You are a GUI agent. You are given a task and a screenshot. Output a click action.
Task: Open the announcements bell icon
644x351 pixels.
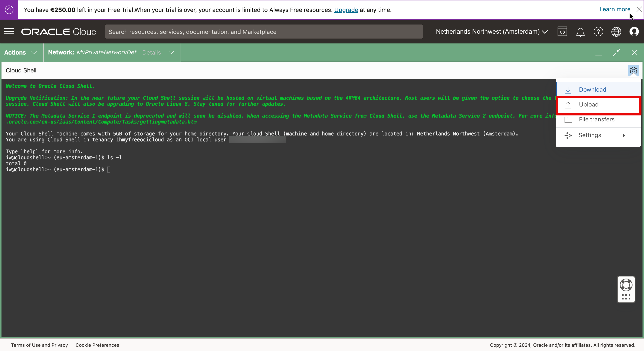[x=580, y=32]
